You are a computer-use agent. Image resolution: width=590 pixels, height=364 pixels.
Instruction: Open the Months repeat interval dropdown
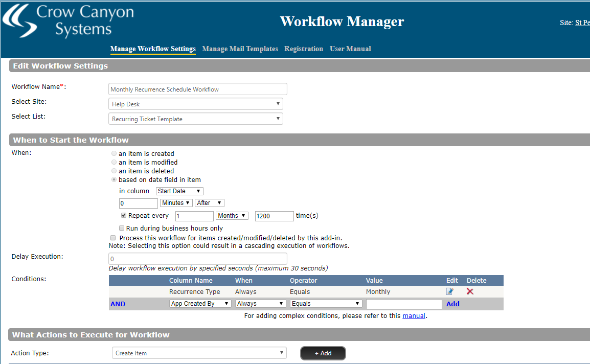[232, 216]
